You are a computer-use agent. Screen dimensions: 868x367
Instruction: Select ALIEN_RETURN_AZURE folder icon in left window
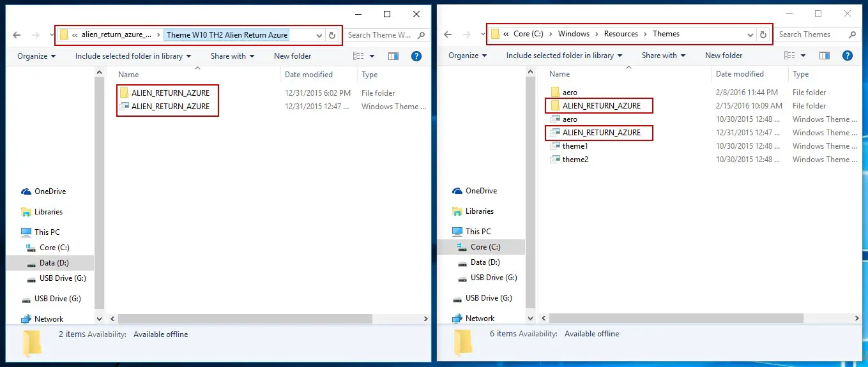124,93
